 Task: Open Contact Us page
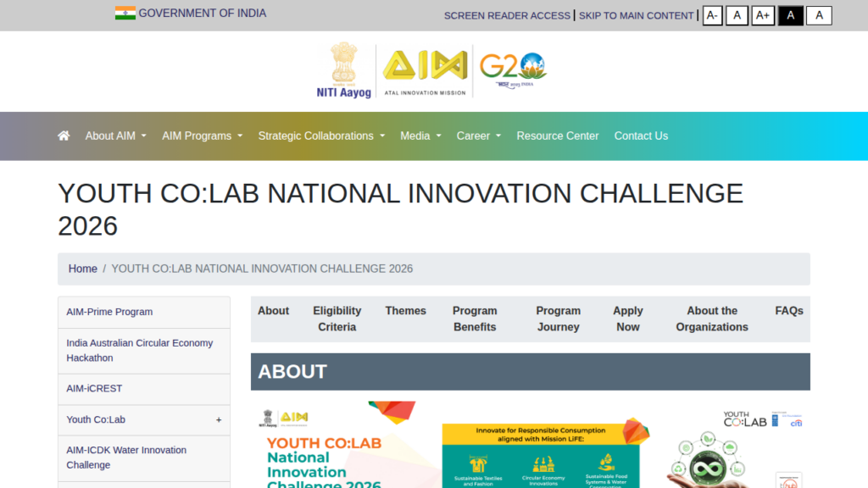coord(641,136)
